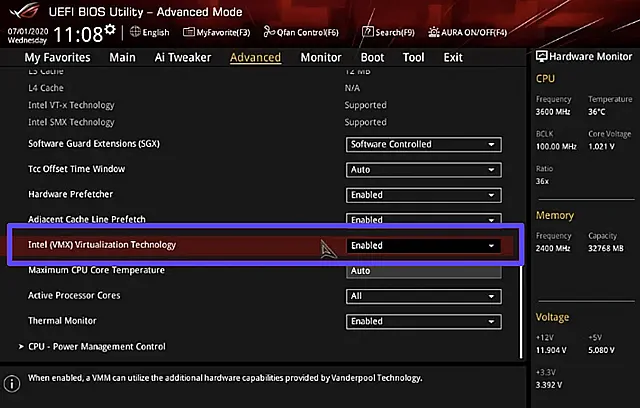Switch to Main tab
640x408 pixels.
tap(122, 58)
